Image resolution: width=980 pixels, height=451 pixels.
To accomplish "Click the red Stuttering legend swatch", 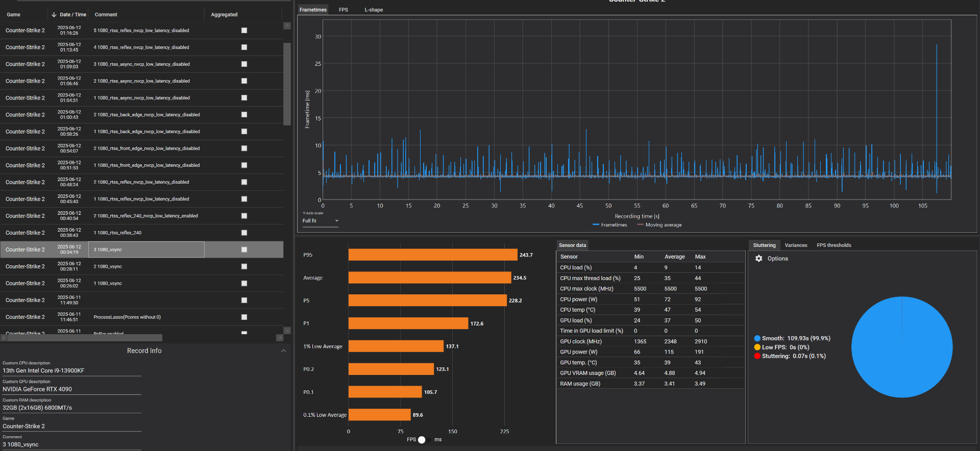I will point(757,356).
